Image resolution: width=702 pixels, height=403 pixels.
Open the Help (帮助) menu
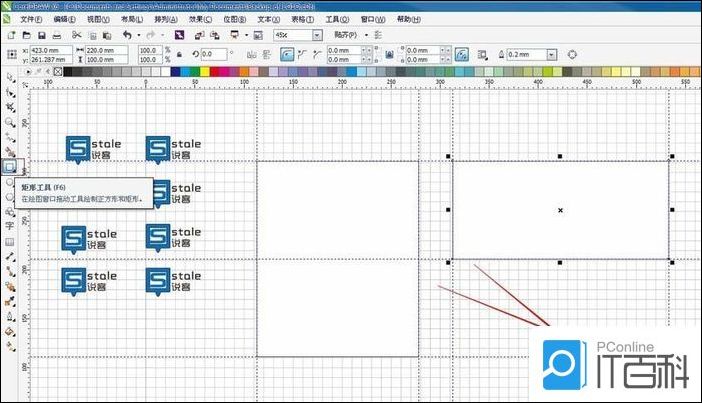click(x=409, y=19)
